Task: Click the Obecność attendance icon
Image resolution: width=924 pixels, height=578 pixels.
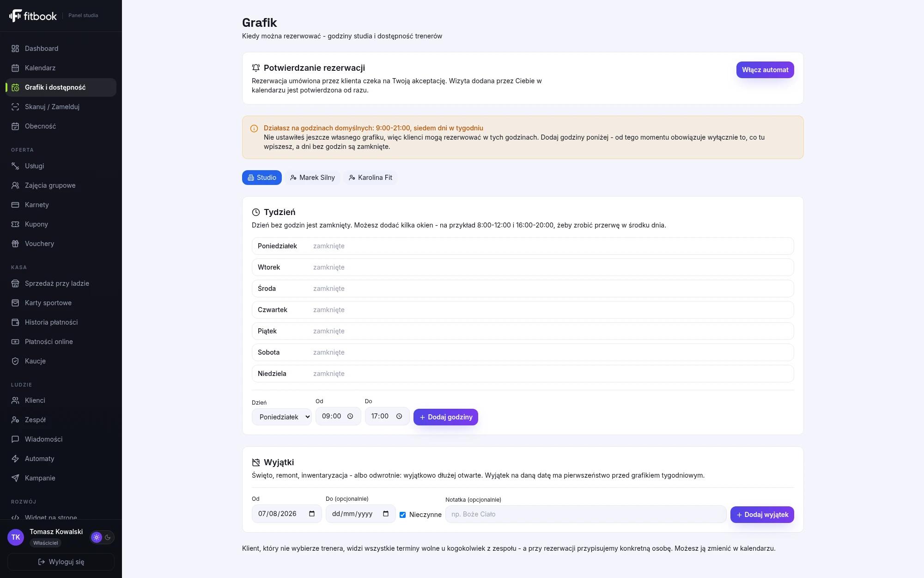Action: point(15,126)
